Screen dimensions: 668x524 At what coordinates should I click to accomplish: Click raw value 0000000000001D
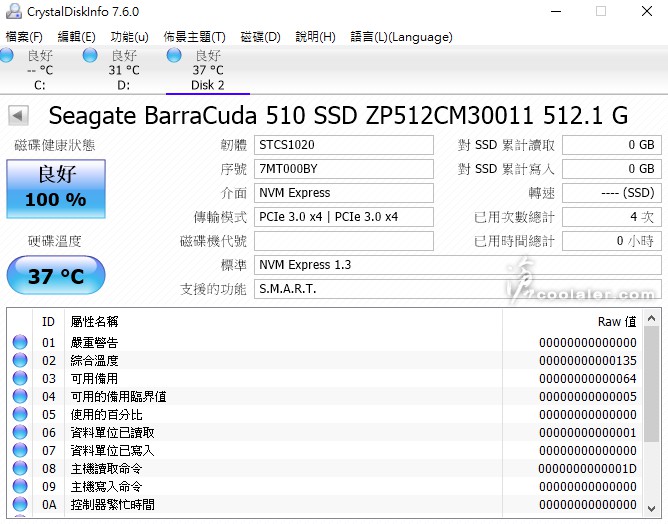[x=587, y=469]
